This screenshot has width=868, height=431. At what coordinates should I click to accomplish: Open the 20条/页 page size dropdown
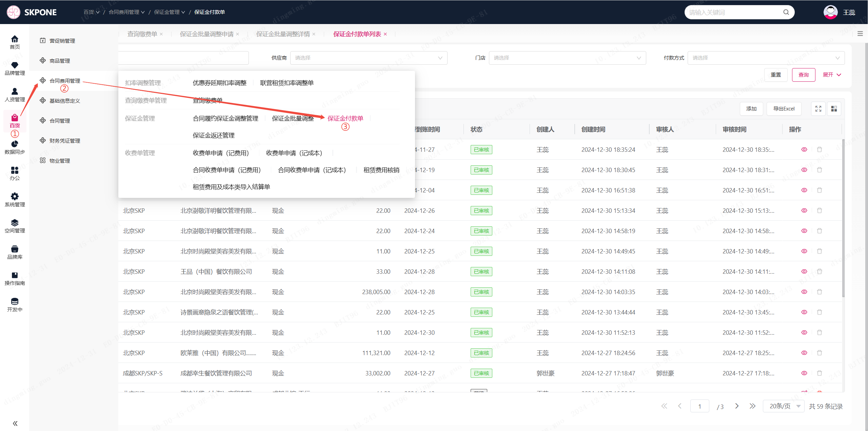[783, 406]
